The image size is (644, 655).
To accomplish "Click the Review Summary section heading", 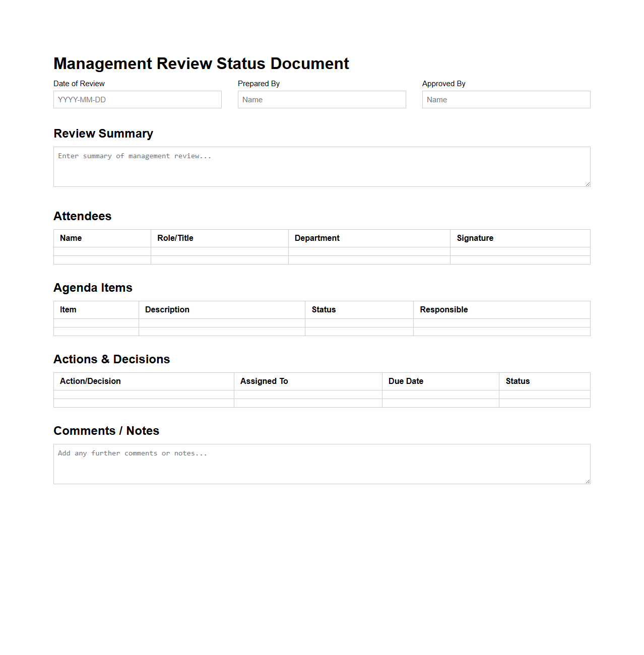I will (103, 134).
